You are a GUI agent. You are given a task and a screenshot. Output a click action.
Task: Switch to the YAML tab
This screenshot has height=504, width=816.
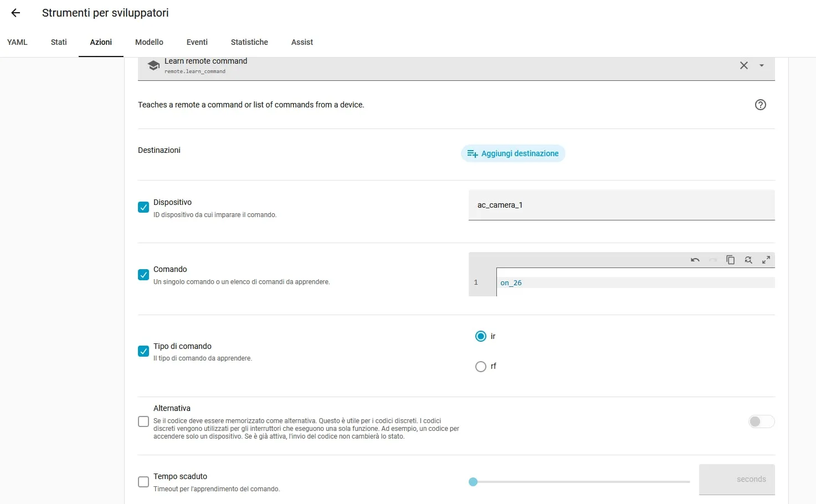[17, 42]
